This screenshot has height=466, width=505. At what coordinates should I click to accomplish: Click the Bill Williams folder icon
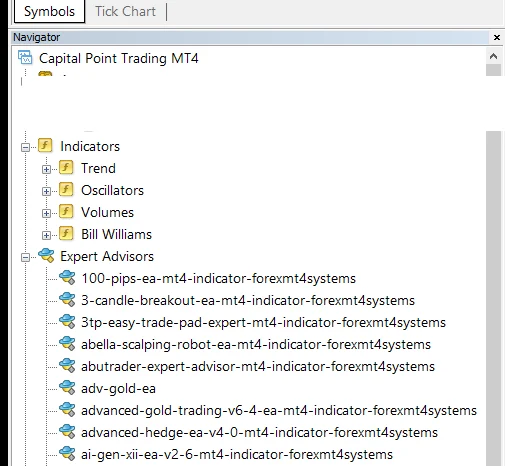(x=66, y=234)
